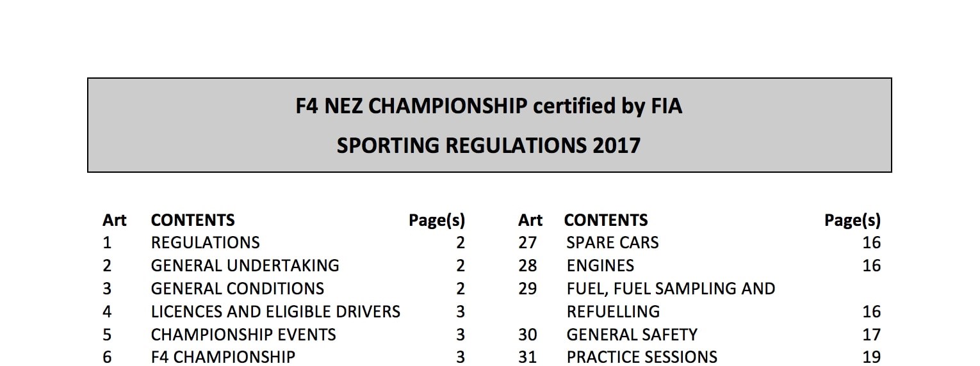This screenshot has width=980, height=366.
Task: Go to GENERAL SAFETY entry
Action: pyautogui.click(x=632, y=335)
